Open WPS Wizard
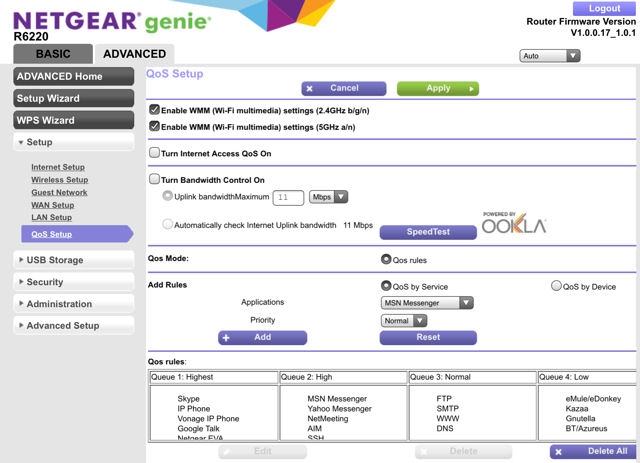This screenshot has height=463, width=640. [73, 120]
